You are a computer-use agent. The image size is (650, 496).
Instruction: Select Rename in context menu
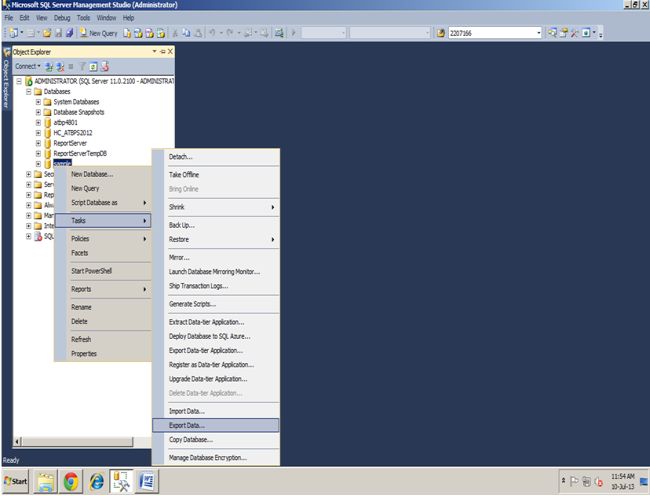pos(103,307)
